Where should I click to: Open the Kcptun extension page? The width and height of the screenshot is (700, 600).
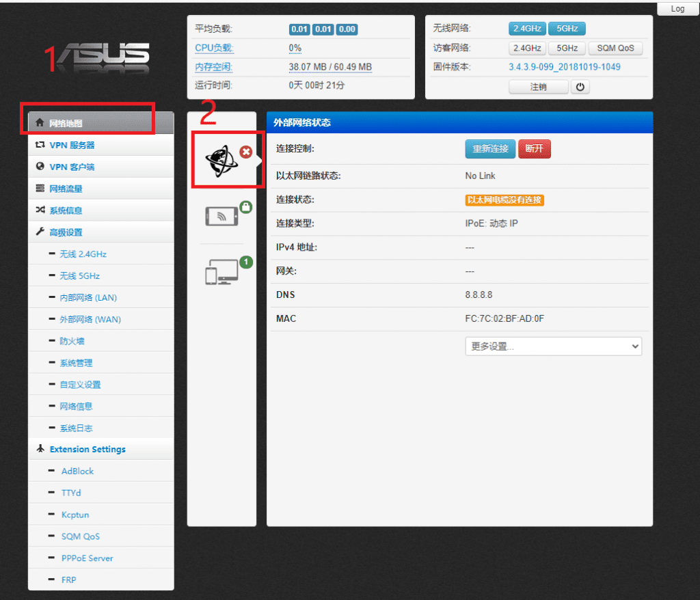tap(101, 515)
